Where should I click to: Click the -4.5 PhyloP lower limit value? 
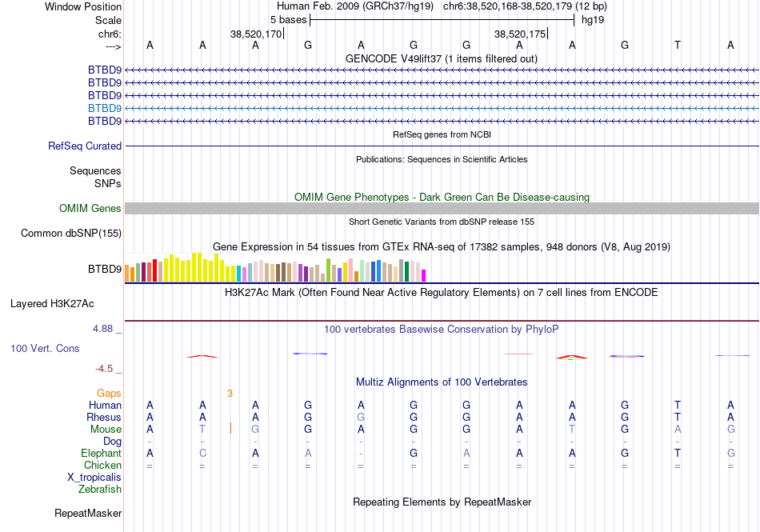104,369
